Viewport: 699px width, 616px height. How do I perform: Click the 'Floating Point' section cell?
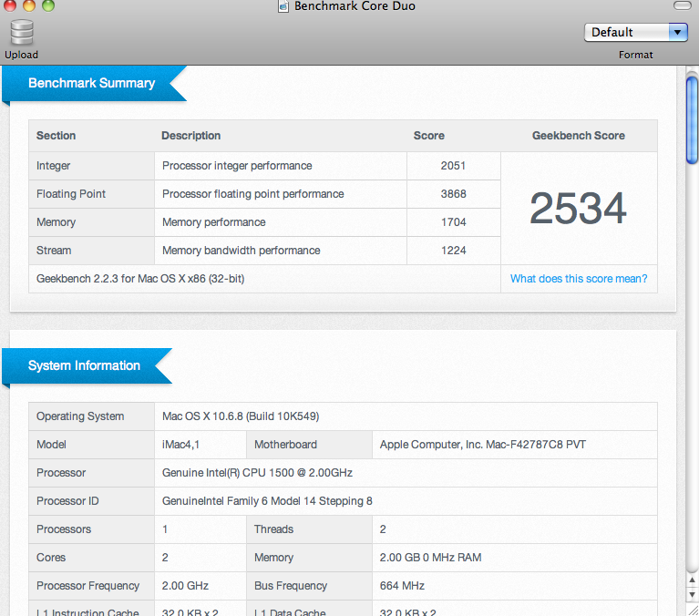(92, 194)
